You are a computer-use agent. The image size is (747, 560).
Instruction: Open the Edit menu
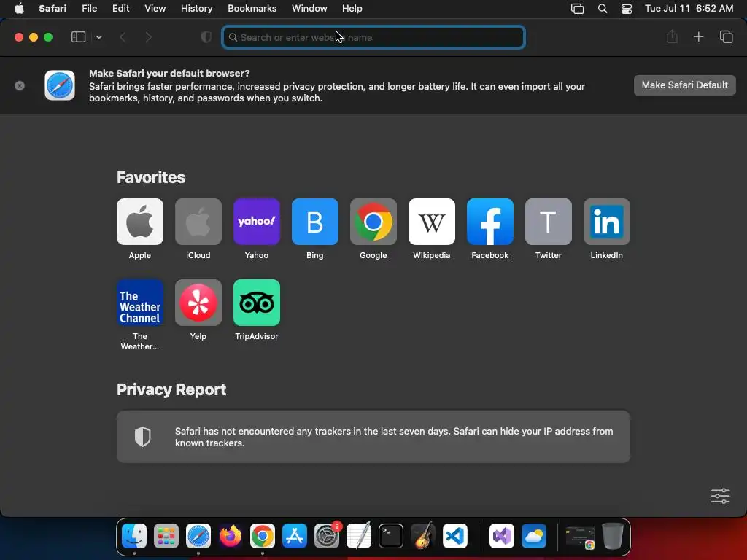(x=120, y=8)
